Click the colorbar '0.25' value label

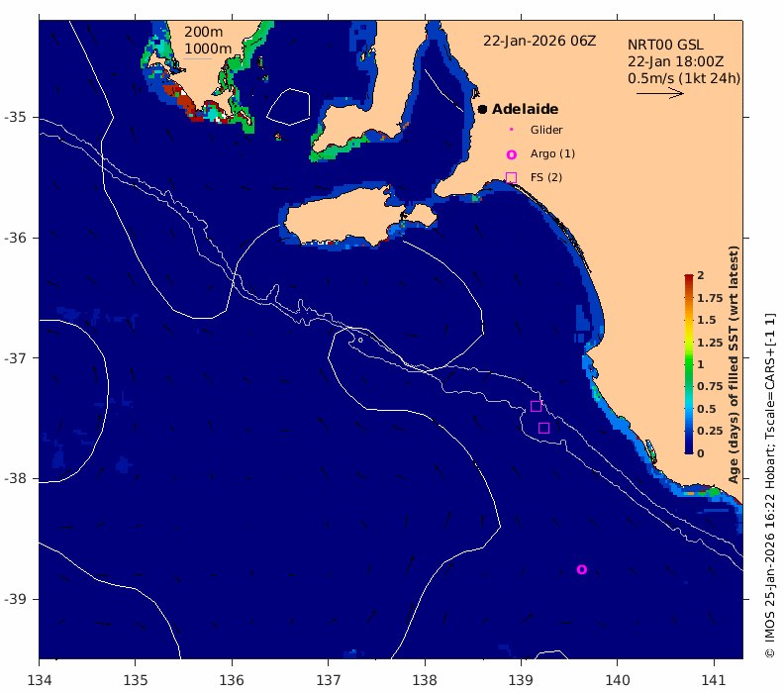[x=710, y=431]
